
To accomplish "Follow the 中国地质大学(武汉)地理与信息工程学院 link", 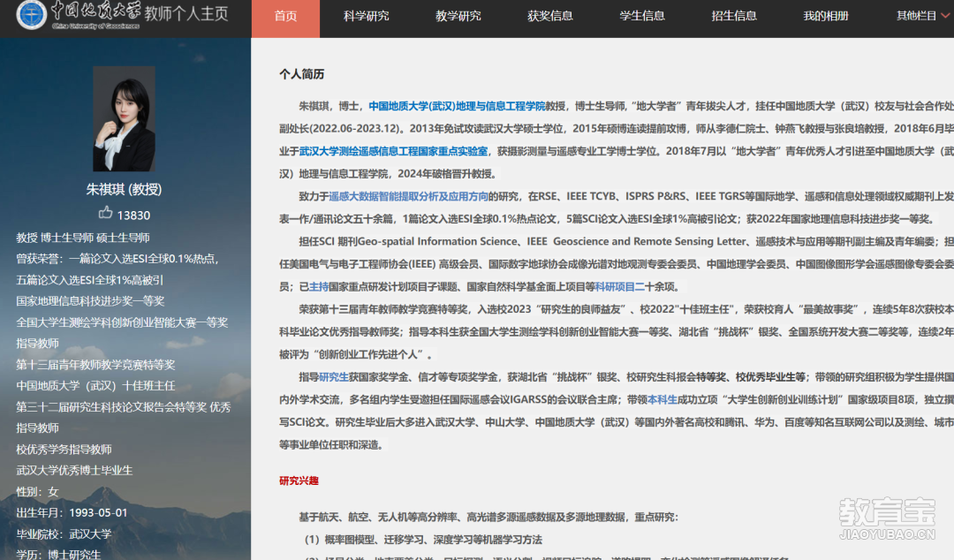I will pyautogui.click(x=457, y=107).
